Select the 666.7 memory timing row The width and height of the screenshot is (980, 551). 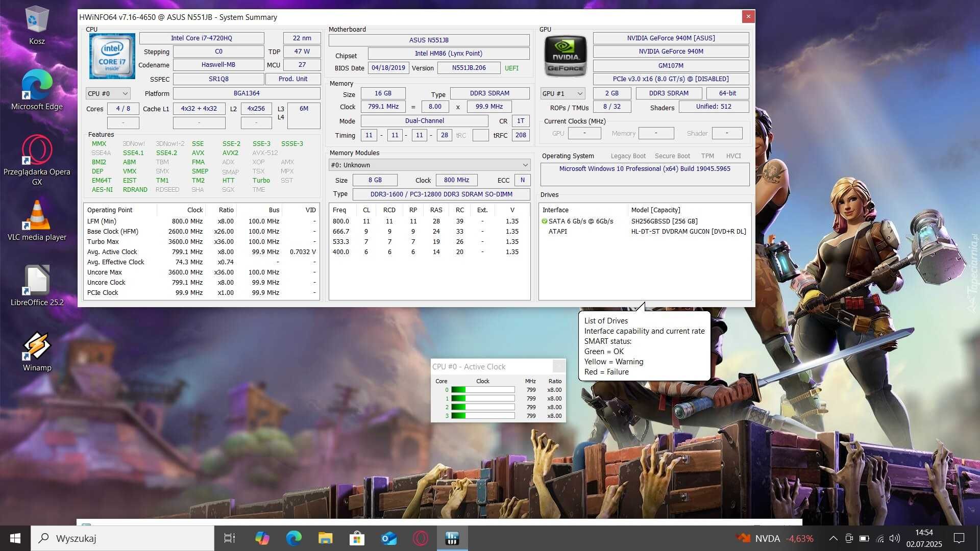coord(429,232)
